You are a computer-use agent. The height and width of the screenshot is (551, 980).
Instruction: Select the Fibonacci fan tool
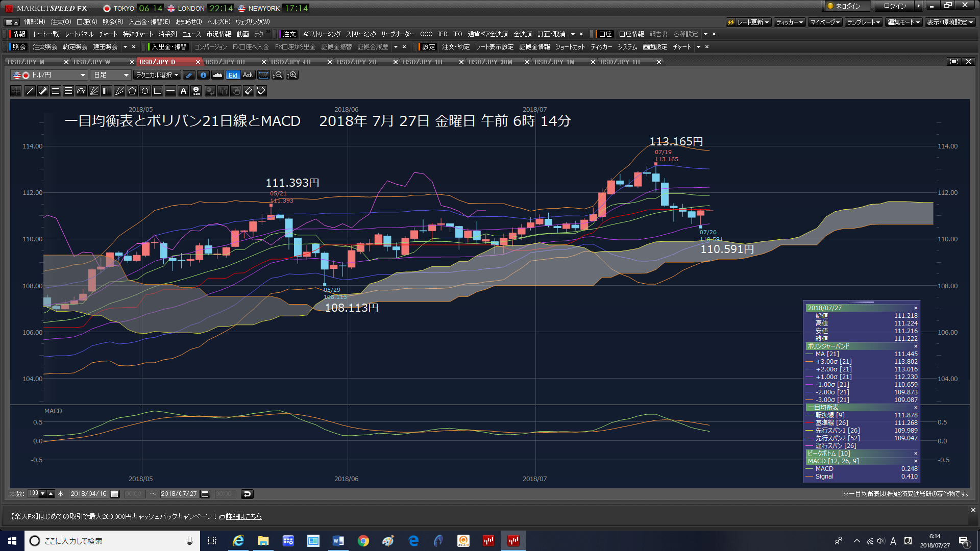click(x=94, y=91)
